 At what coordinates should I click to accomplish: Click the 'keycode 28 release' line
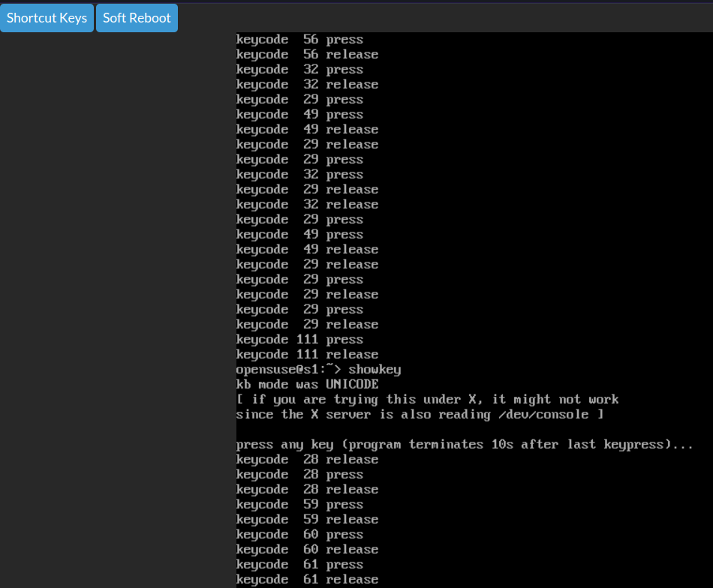tap(300, 459)
